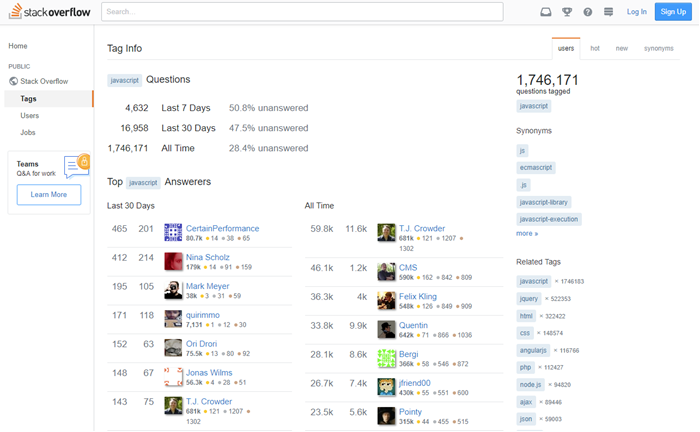Open Quentin's avatar
This screenshot has width=700, height=432.
pyautogui.click(x=386, y=329)
